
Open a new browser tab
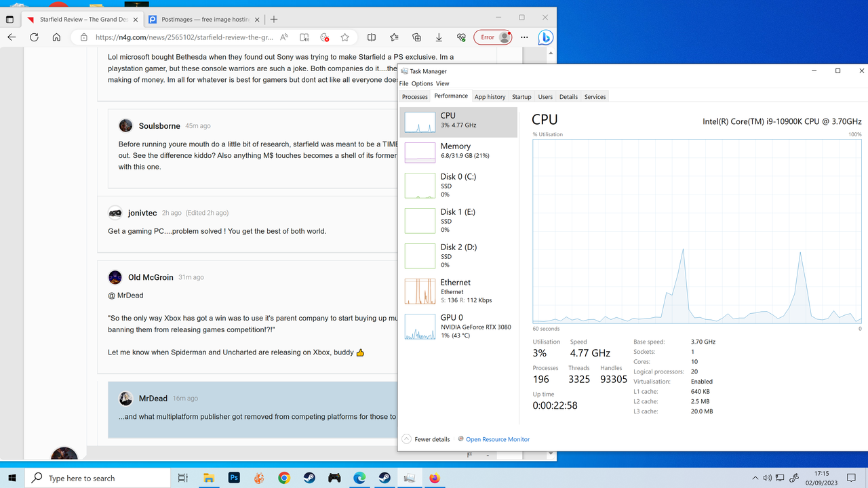point(274,20)
